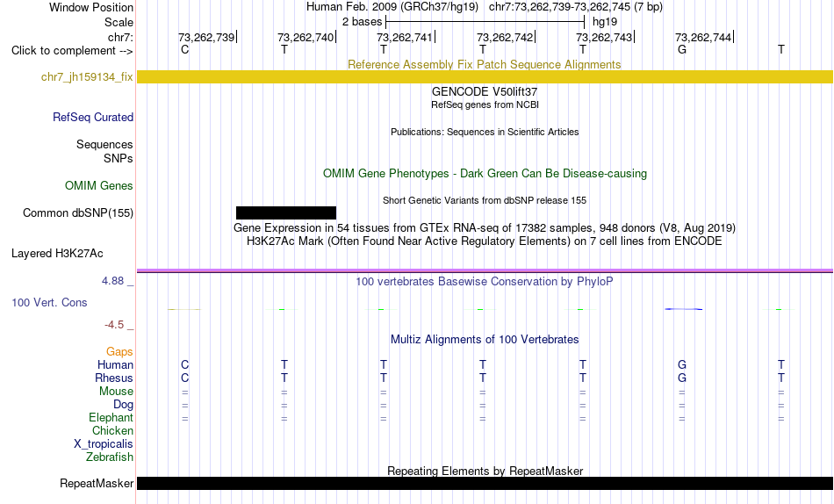The width and height of the screenshot is (834, 504).
Task: Click the Gaps label in Multiz track
Action: pos(119,352)
